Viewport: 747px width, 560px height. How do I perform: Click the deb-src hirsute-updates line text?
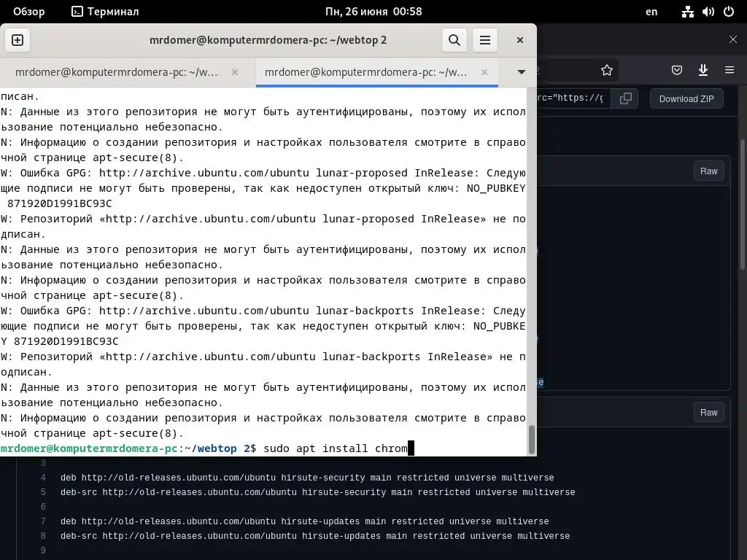[315, 536]
